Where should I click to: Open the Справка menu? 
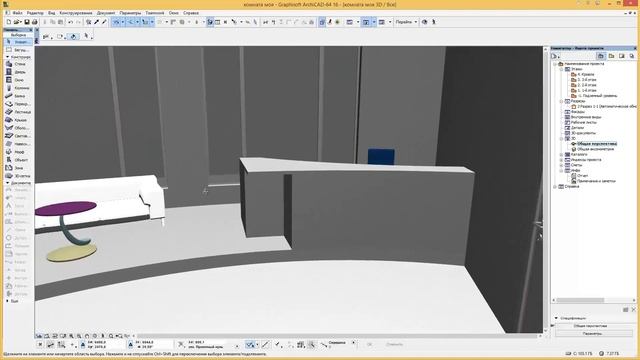pyautogui.click(x=191, y=13)
